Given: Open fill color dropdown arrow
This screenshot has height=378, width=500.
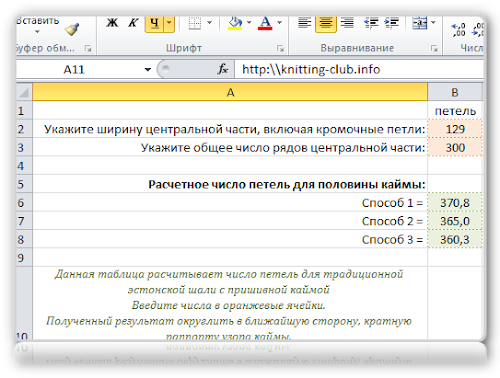Looking at the screenshot, I should 249,23.
